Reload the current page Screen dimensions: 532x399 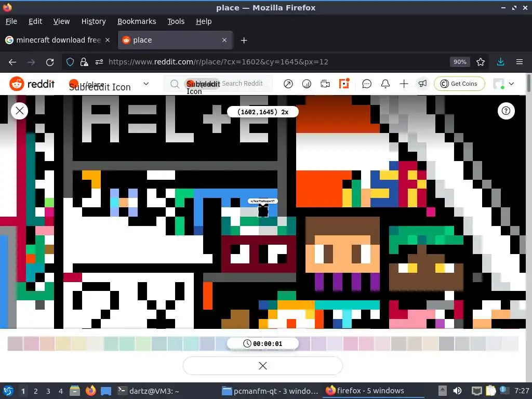click(x=50, y=62)
